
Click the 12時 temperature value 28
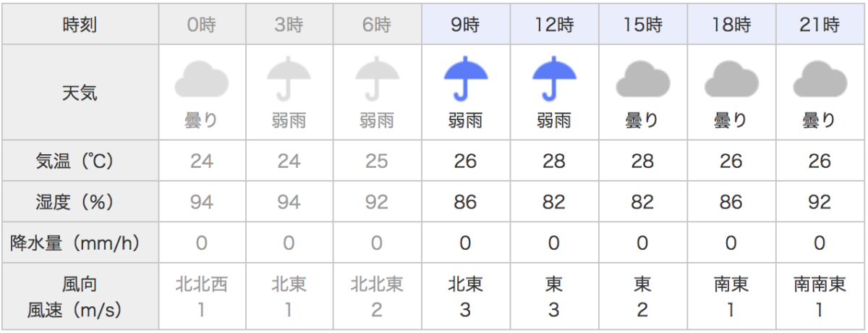point(555,161)
